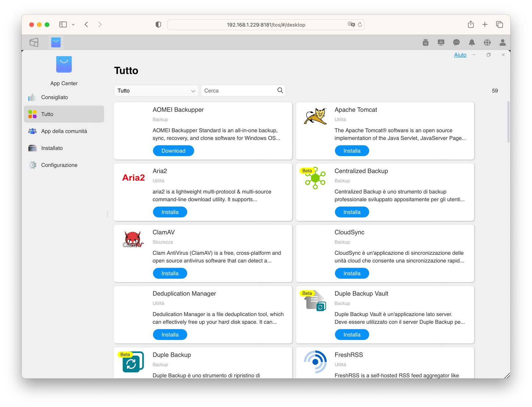Click the App Center shopping bag logo
This screenshot has height=407, width=532.
click(64, 64)
